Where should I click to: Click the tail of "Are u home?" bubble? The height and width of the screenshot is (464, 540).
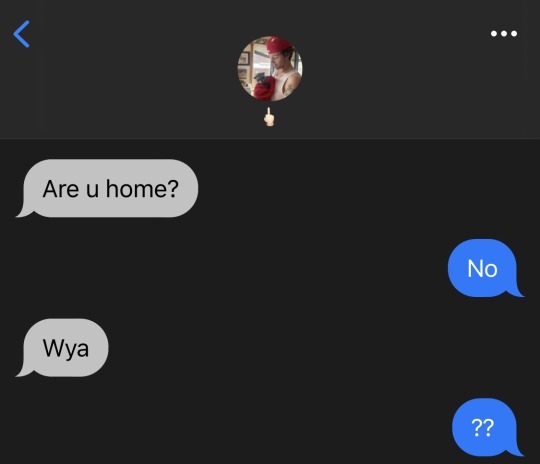pyautogui.click(x=22, y=213)
